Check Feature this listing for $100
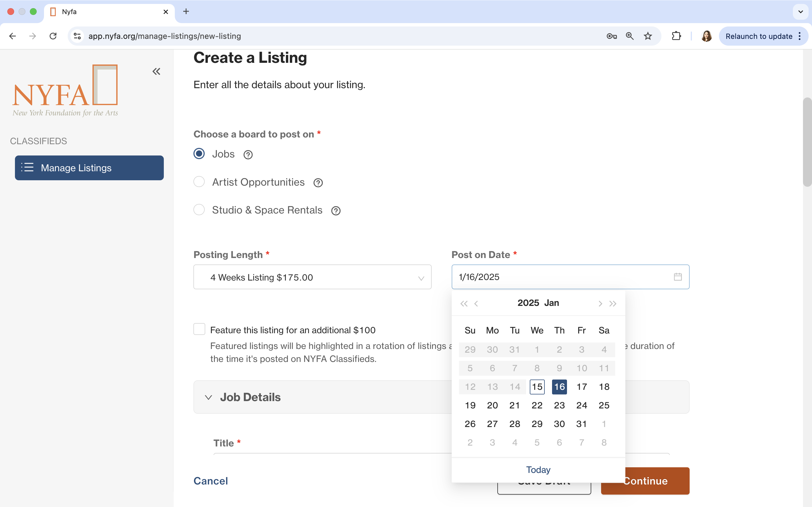Screen dimensions: 812x507 click(x=199, y=329)
